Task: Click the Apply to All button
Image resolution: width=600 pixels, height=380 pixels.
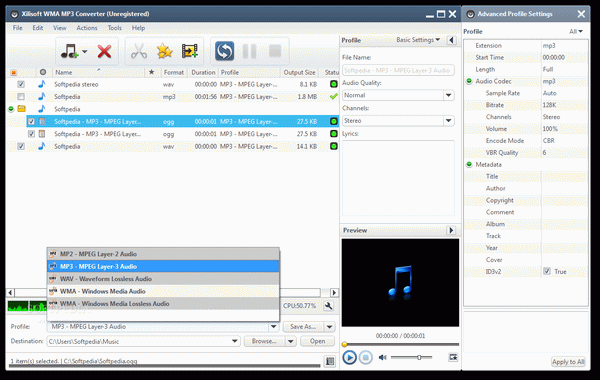Action: coord(568,362)
